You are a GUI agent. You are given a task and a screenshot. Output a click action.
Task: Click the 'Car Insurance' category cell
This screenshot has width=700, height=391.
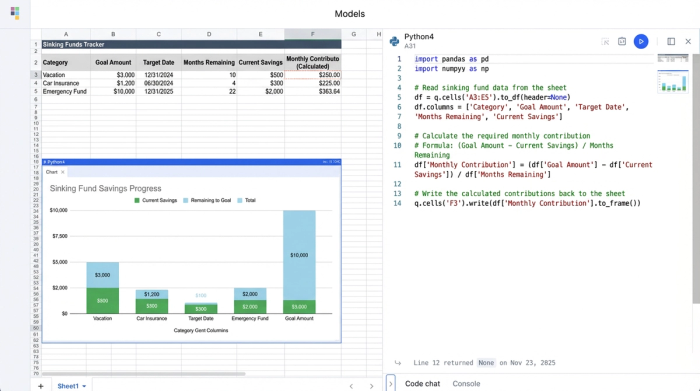[66, 83]
